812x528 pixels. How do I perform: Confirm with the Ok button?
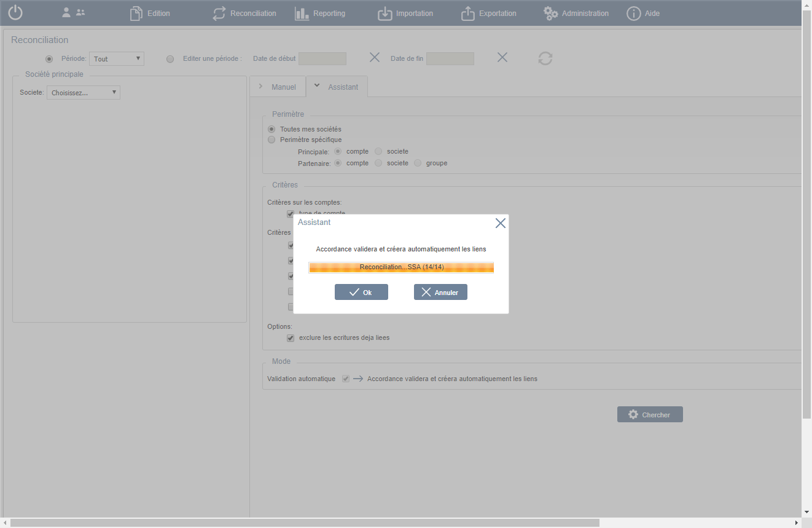(x=361, y=293)
